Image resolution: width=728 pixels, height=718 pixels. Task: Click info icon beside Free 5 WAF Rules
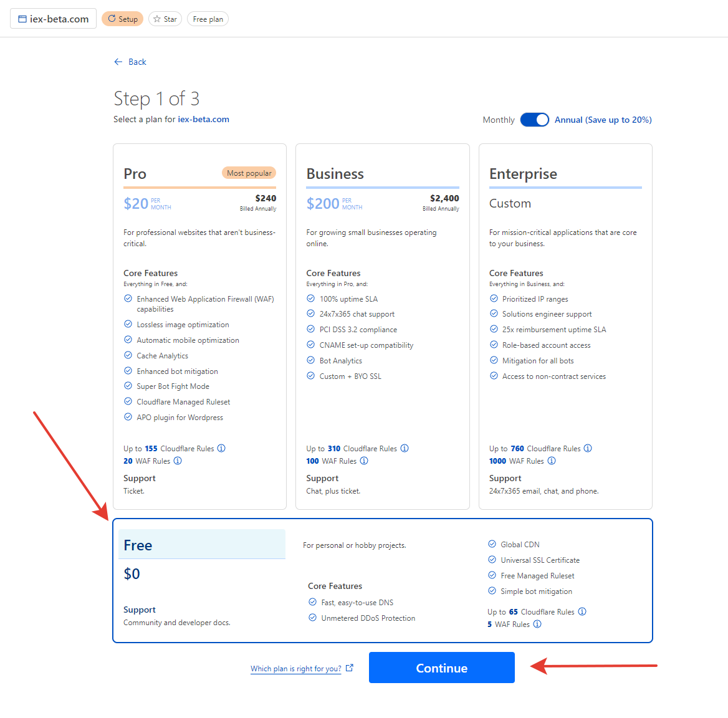point(537,624)
